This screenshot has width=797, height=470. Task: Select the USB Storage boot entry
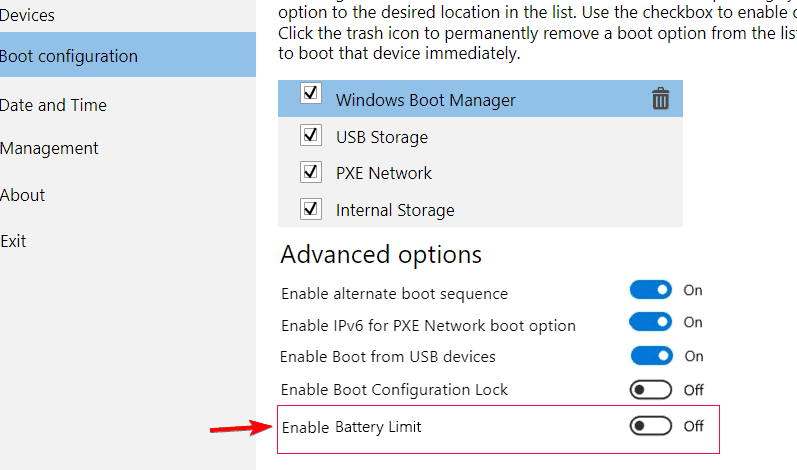[382, 137]
